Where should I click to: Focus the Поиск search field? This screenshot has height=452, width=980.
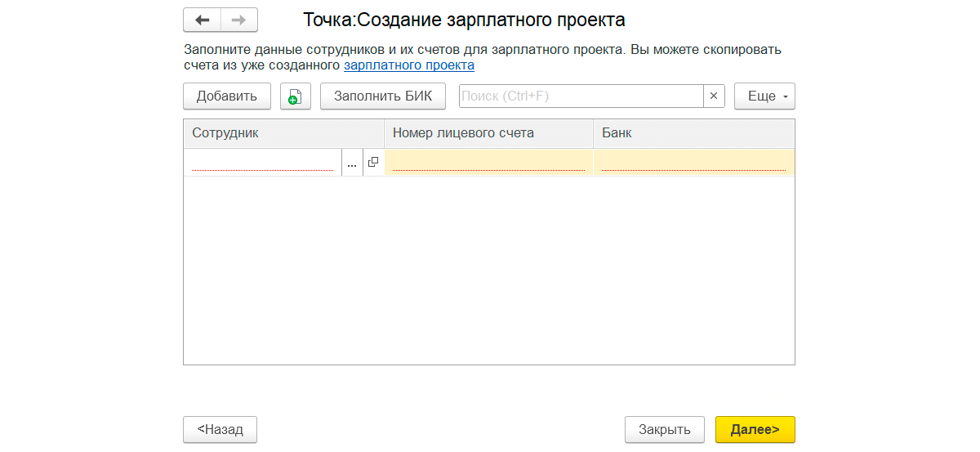[x=581, y=96]
